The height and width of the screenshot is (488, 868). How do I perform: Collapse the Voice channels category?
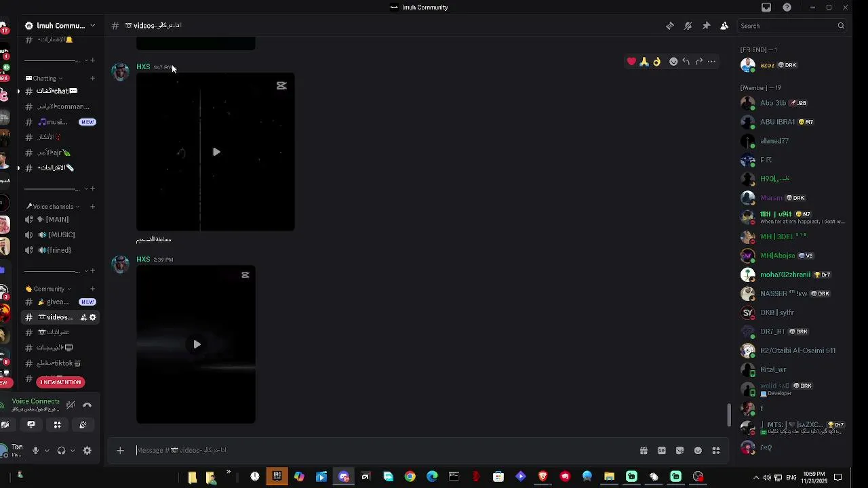coord(53,207)
